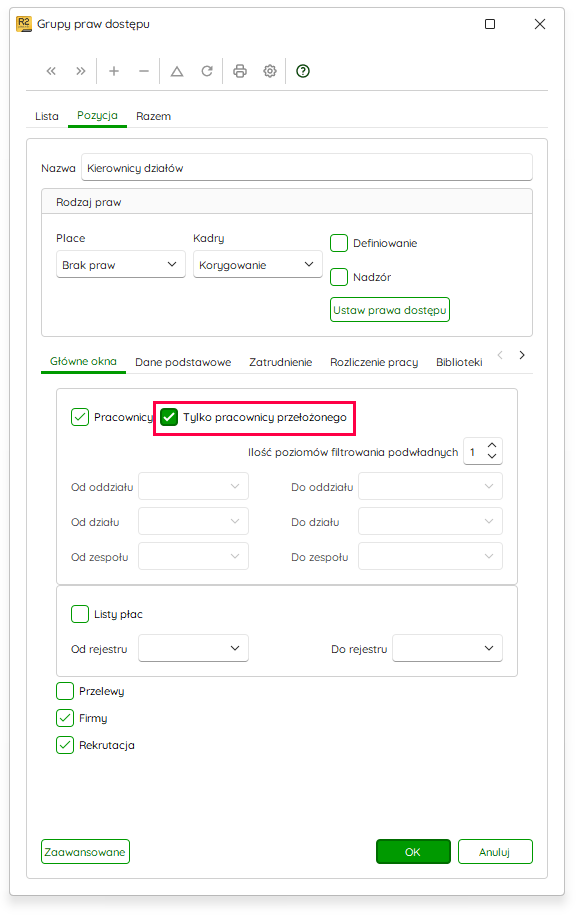582x919 pixels.
Task: Increase subordinate filtering levels with up arrow
Action: click(x=492, y=445)
